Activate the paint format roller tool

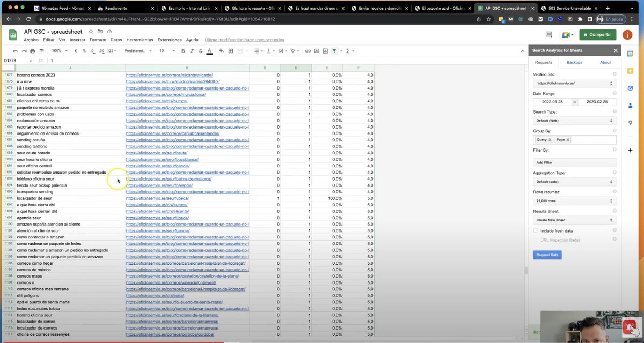[41, 51]
